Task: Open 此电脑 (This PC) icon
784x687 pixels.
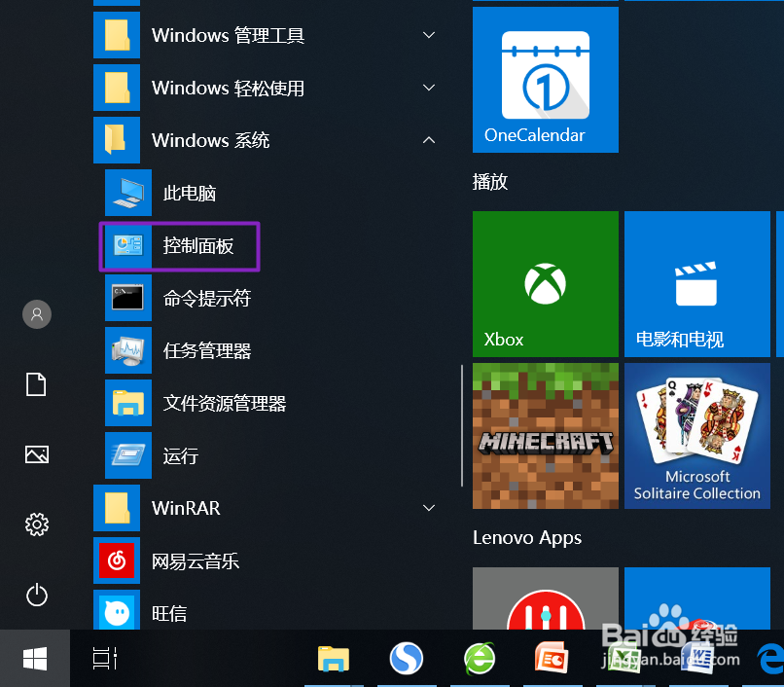Action: coord(128,193)
